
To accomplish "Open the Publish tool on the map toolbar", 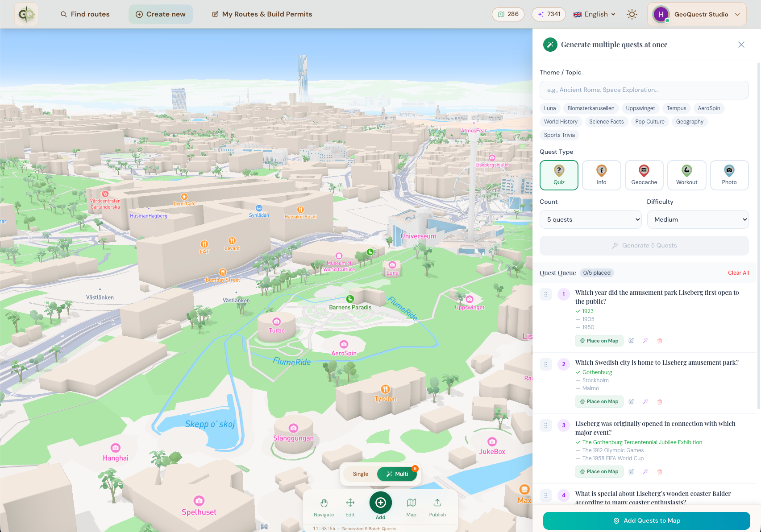I will [x=437, y=506].
